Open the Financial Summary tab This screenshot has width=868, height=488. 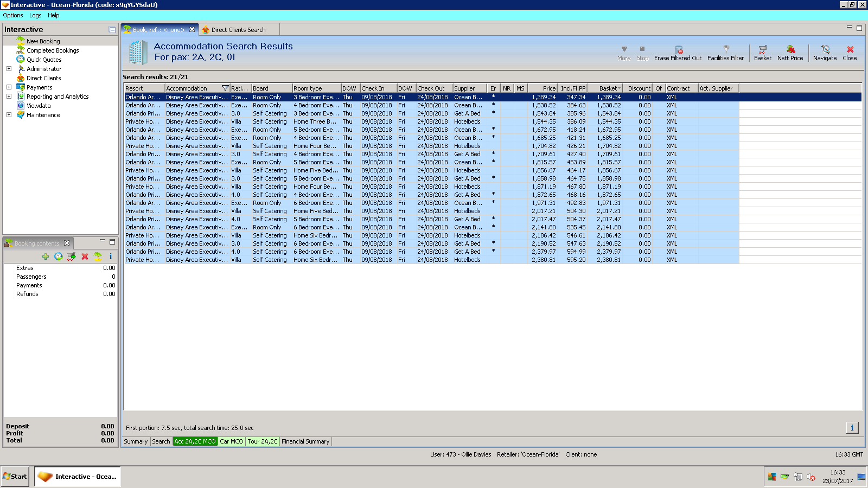point(305,441)
